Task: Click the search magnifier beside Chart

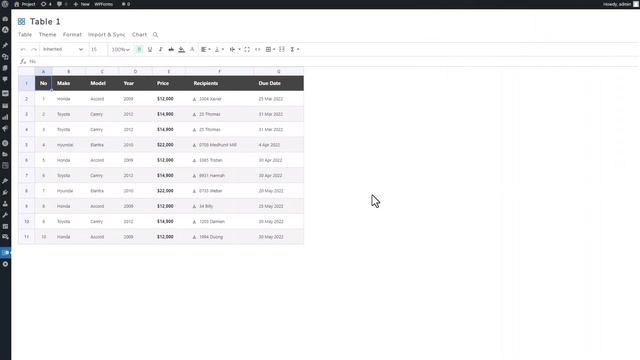Action: 156,35
